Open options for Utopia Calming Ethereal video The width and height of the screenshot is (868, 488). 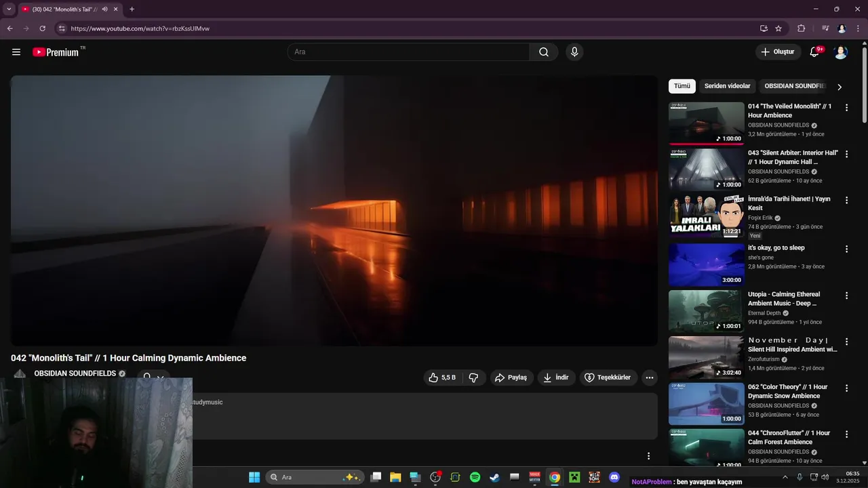tap(846, 296)
